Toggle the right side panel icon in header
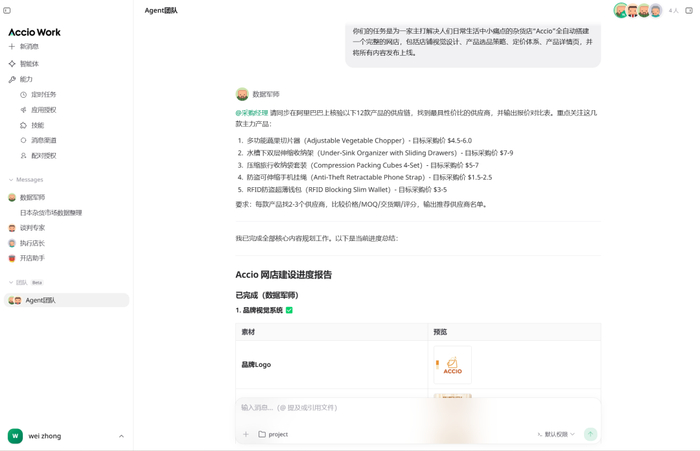The width and height of the screenshot is (700, 451). coord(689,10)
